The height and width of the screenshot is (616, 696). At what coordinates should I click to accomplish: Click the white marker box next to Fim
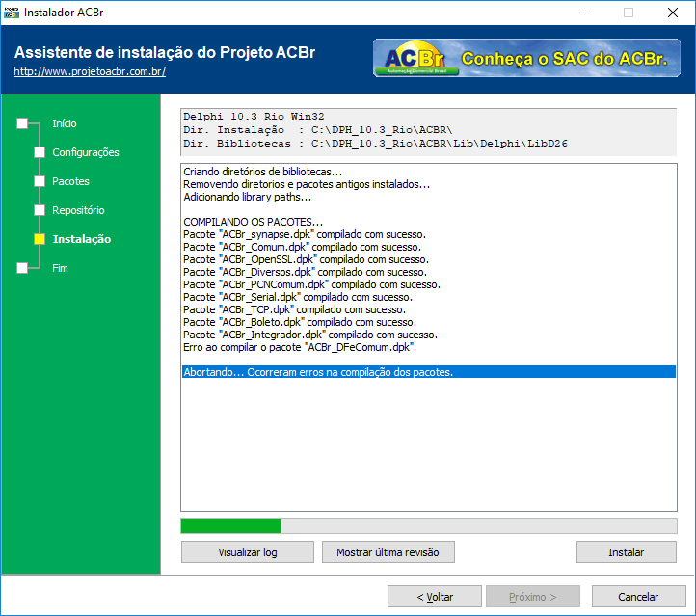click(x=22, y=268)
